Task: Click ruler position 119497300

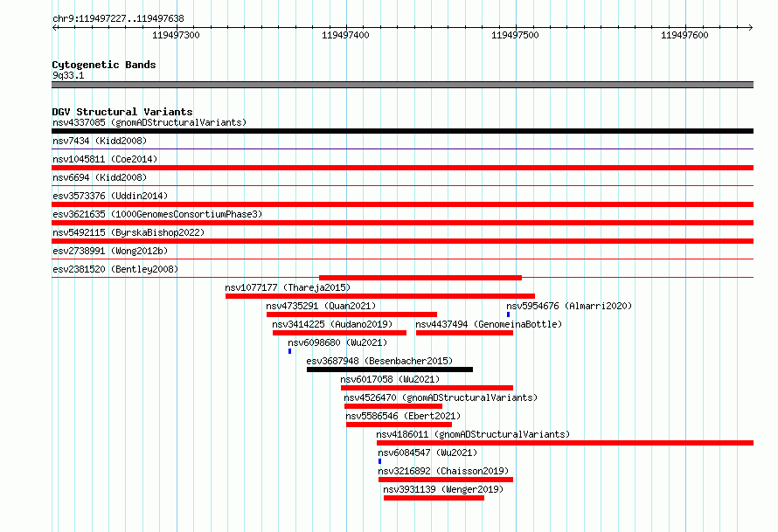Action: [x=176, y=35]
